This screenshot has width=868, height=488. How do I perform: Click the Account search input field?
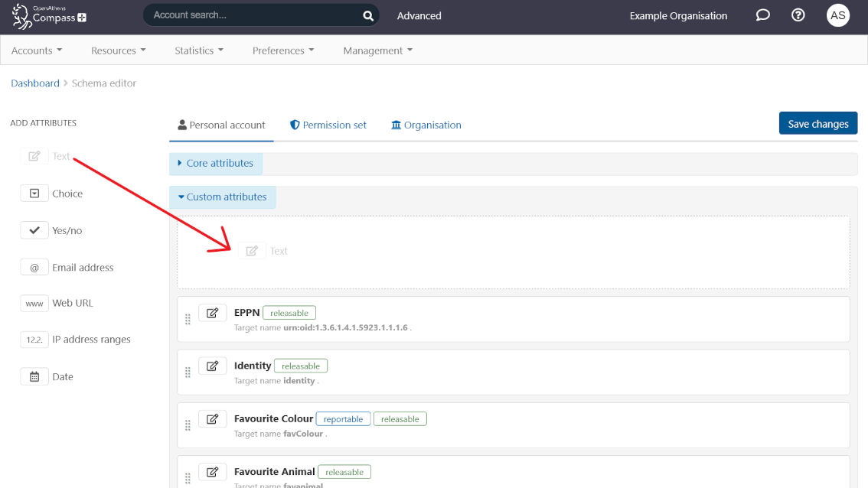click(253, 15)
